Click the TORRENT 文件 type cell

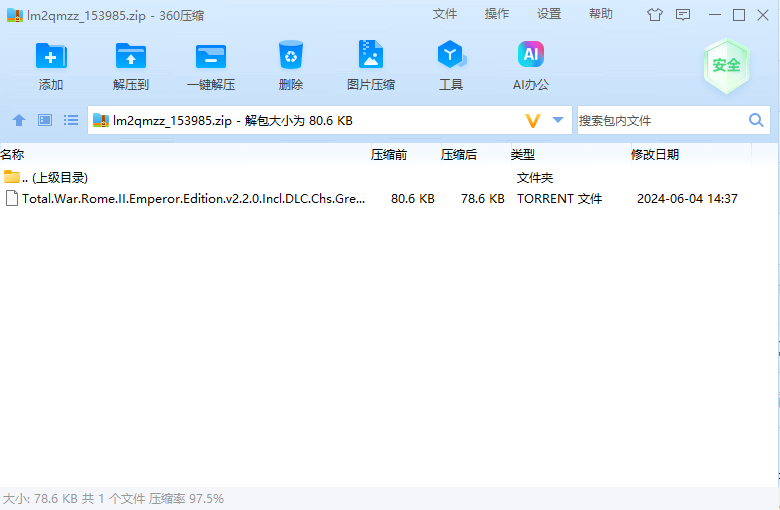pos(560,199)
